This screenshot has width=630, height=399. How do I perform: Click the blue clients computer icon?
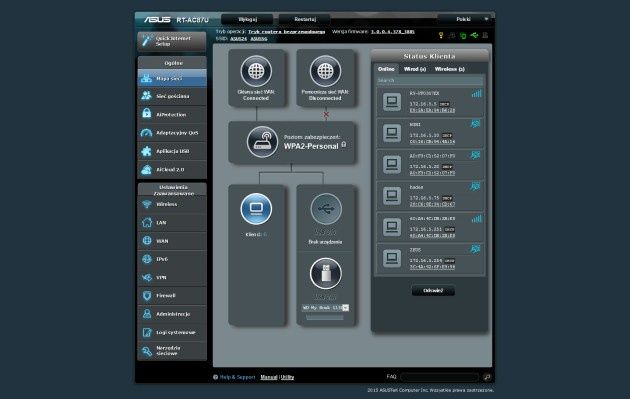point(256,209)
